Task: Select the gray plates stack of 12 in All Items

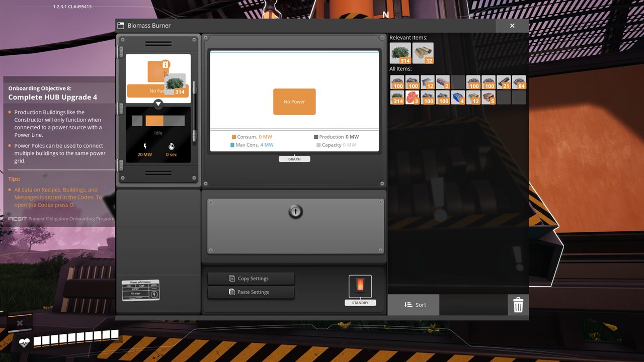Action: tap(428, 82)
